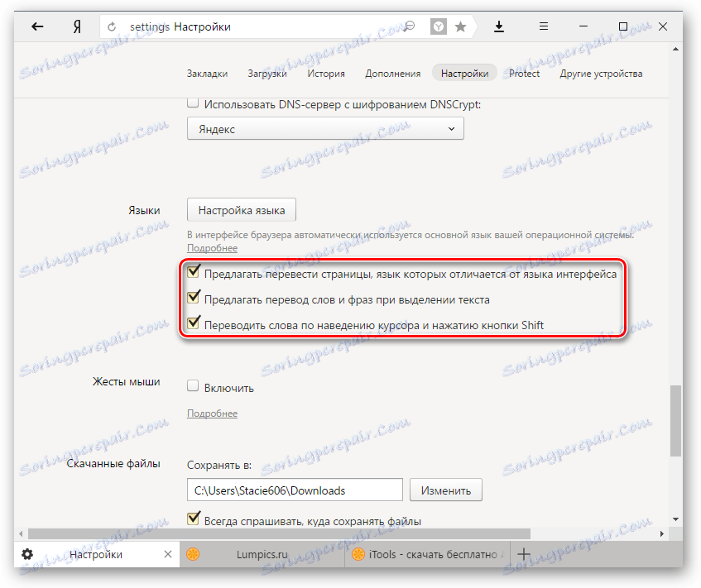This screenshot has width=701, height=588.
Task: Open a new tab with plus
Action: [524, 554]
